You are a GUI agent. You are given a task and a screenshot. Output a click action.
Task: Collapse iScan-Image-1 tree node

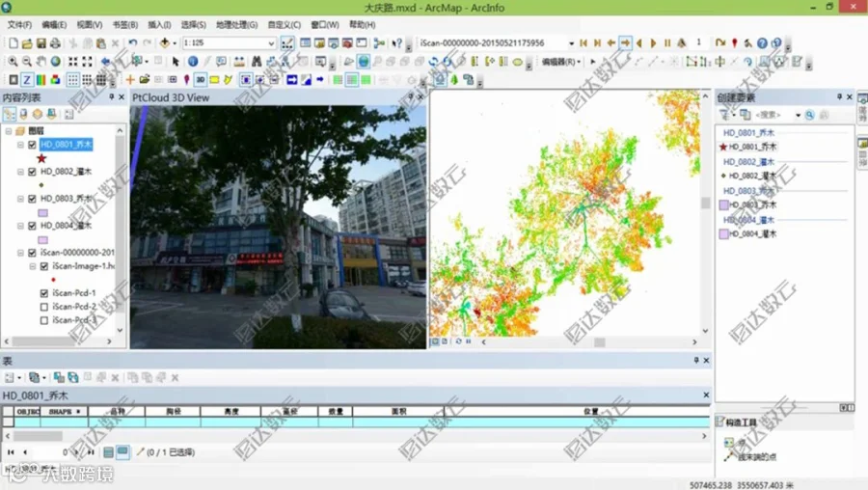33,266
